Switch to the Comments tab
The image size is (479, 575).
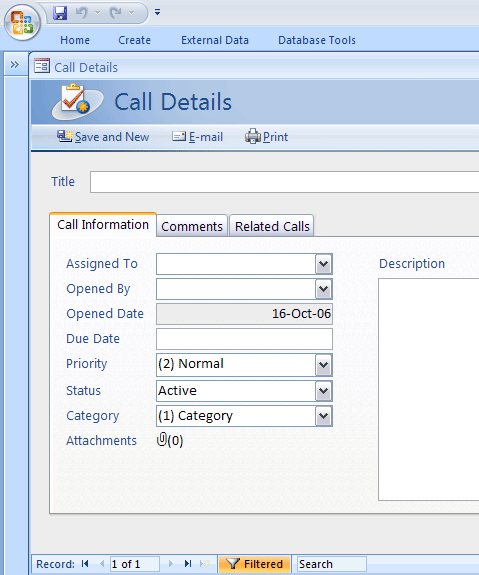coord(192,226)
